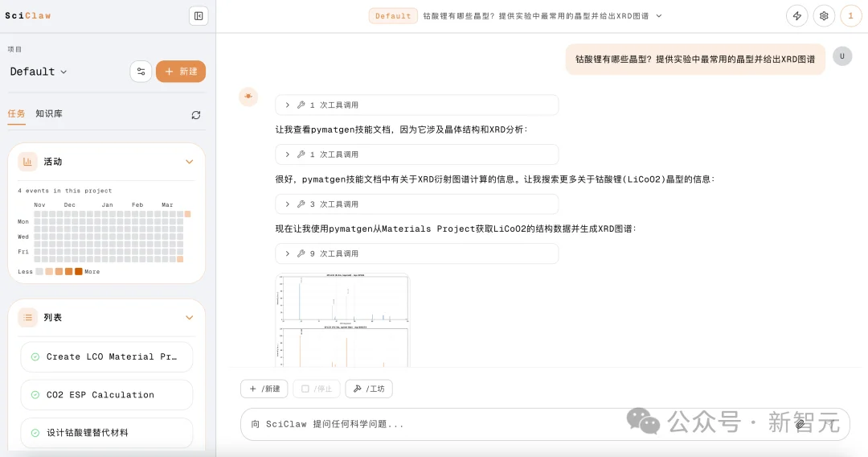Click the SciClaw logo
Viewport: 868px width, 457px height.
[27, 16]
